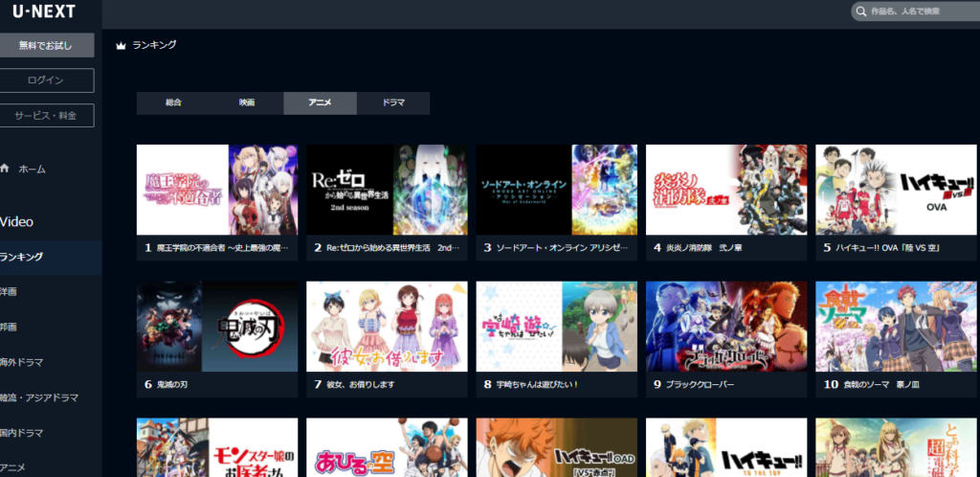Open とある科学の超電磁砲 thumbnail
980x477 pixels.
click(896, 447)
